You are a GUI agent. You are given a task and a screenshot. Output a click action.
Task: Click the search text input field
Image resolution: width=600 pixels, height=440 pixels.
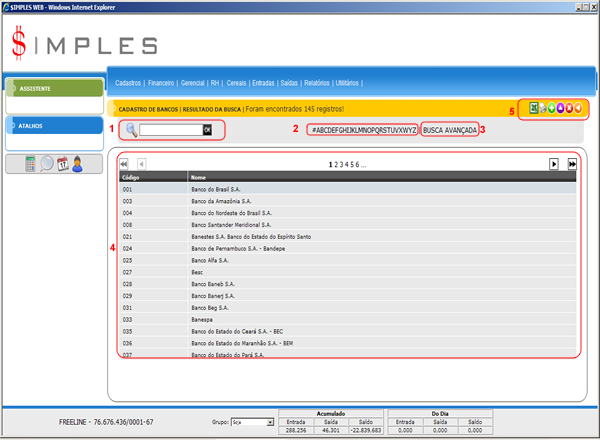(x=171, y=130)
